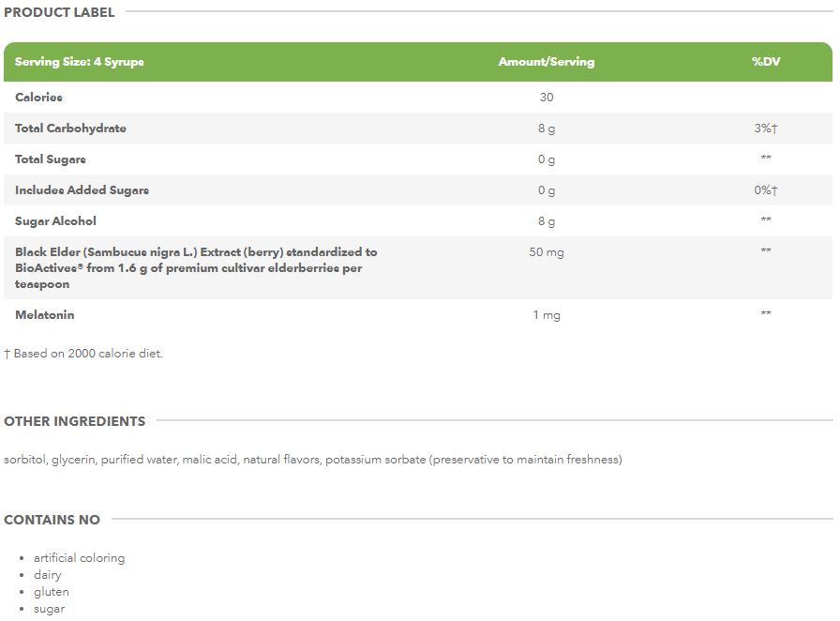Click the 30 calories amount value

point(546,98)
